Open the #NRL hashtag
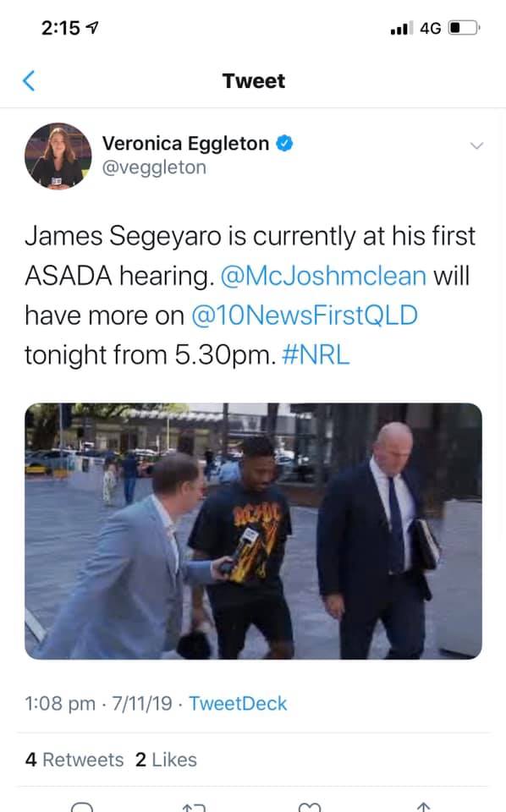Viewport: 506px width, 812px height. pyautogui.click(x=316, y=355)
